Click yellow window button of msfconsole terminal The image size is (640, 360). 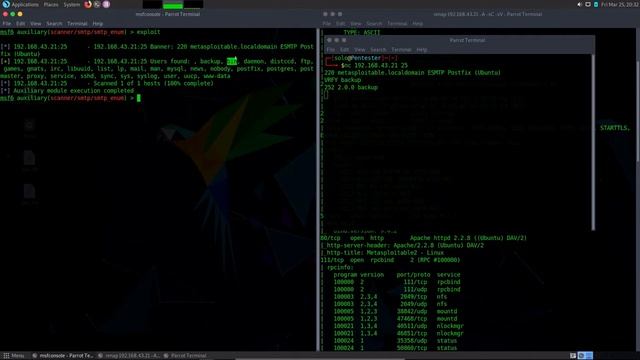[x=20, y=14]
